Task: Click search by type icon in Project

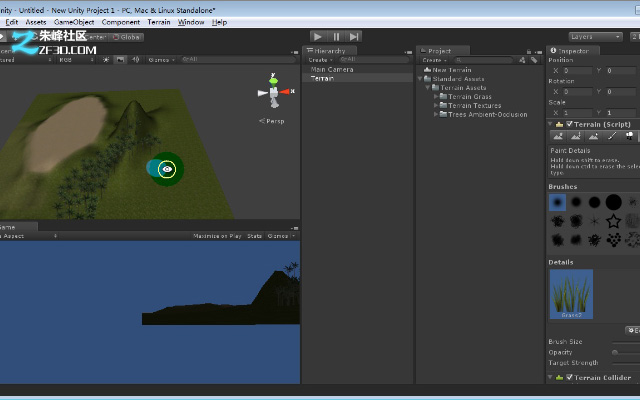Action: tap(522, 60)
